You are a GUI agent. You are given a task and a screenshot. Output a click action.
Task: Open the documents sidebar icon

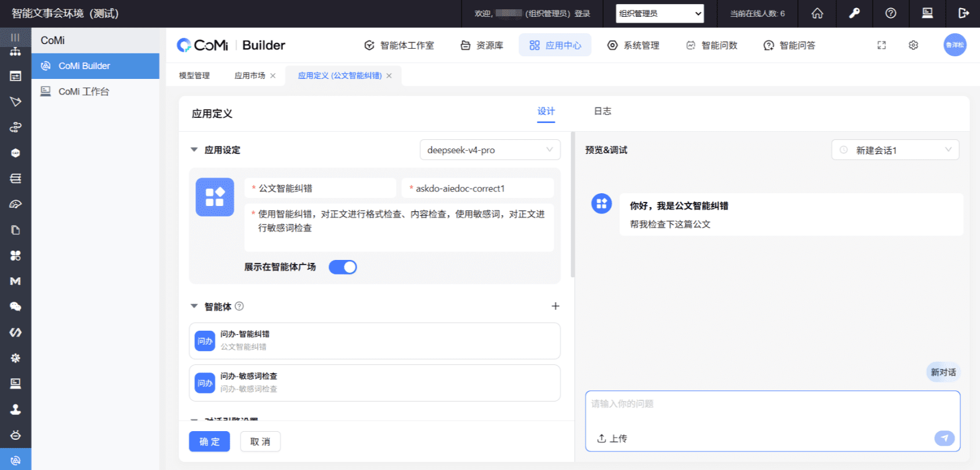pyautogui.click(x=15, y=230)
